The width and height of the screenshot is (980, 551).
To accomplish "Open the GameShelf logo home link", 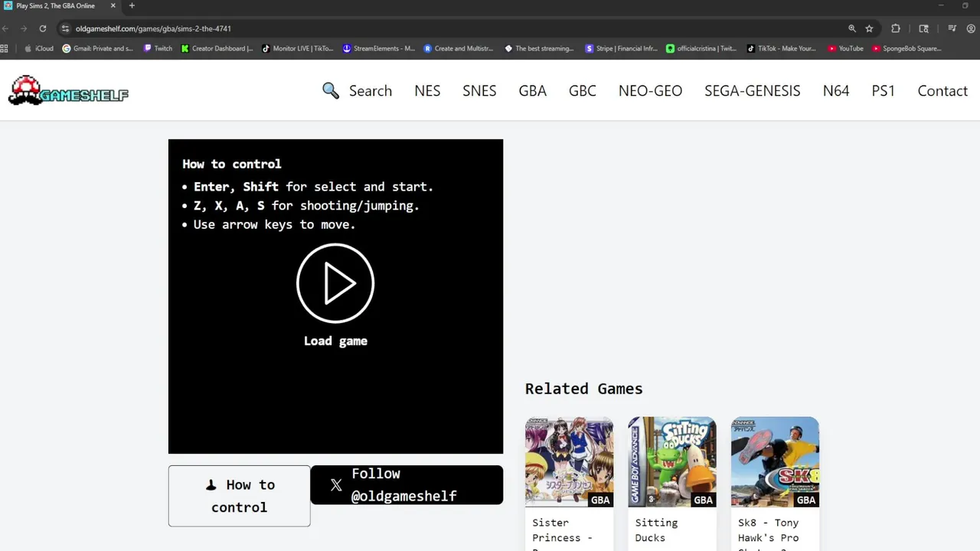I will pyautogui.click(x=68, y=90).
